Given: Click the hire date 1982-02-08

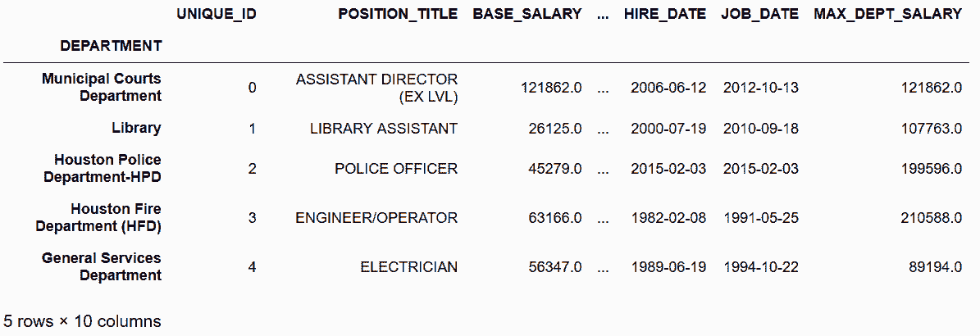Looking at the screenshot, I should click(668, 218).
